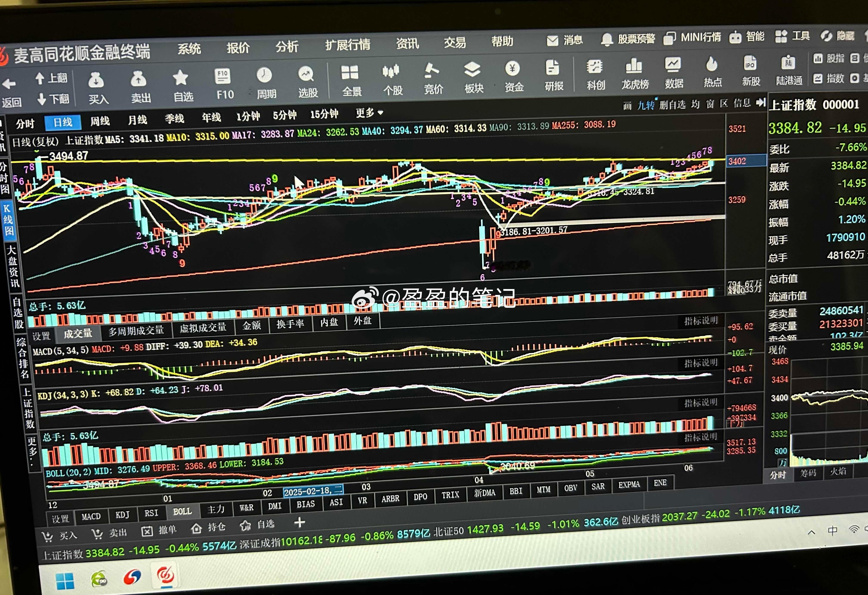Open the 陆港通 connect icon
Screen dimensions: 868x595
tap(788, 62)
